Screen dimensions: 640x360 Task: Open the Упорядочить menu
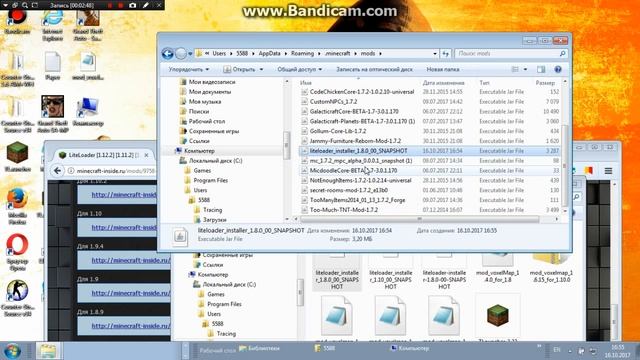pyautogui.click(x=189, y=69)
